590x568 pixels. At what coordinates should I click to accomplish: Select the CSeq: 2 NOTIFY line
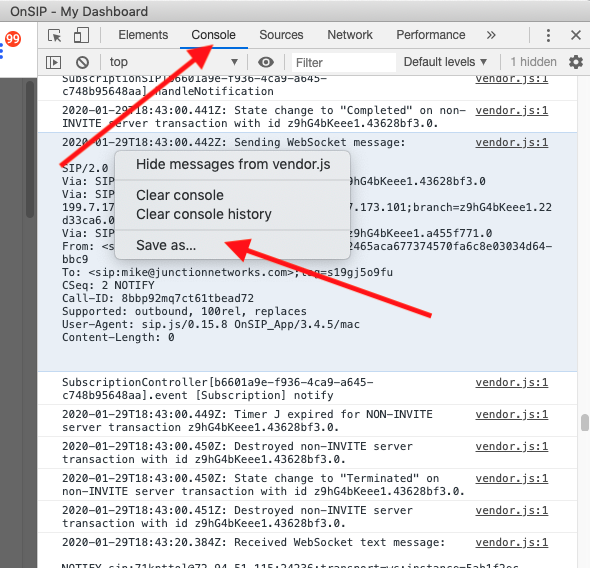click(x=108, y=286)
